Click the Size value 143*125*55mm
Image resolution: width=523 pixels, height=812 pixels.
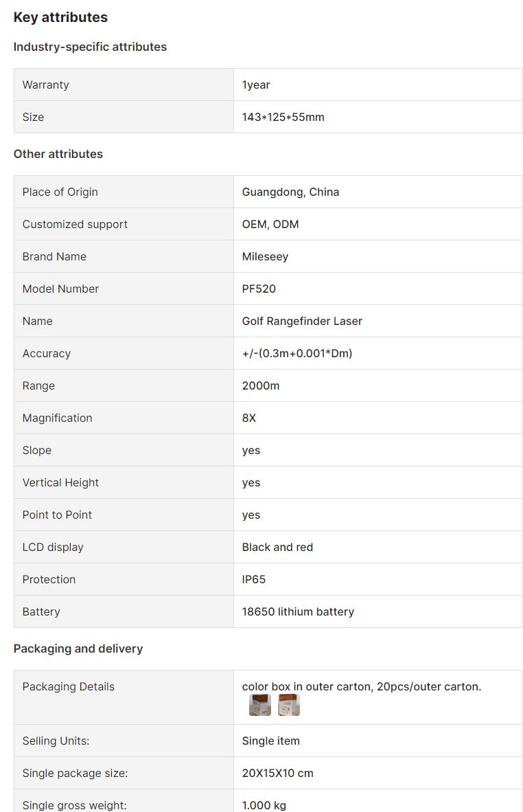pos(283,117)
